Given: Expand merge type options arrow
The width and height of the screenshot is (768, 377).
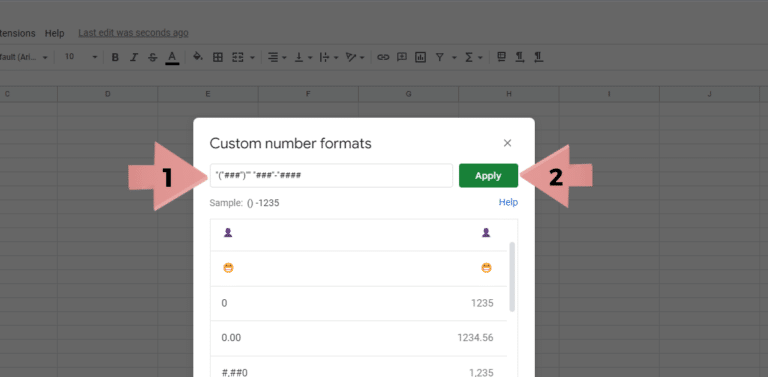Looking at the screenshot, I should (252, 58).
